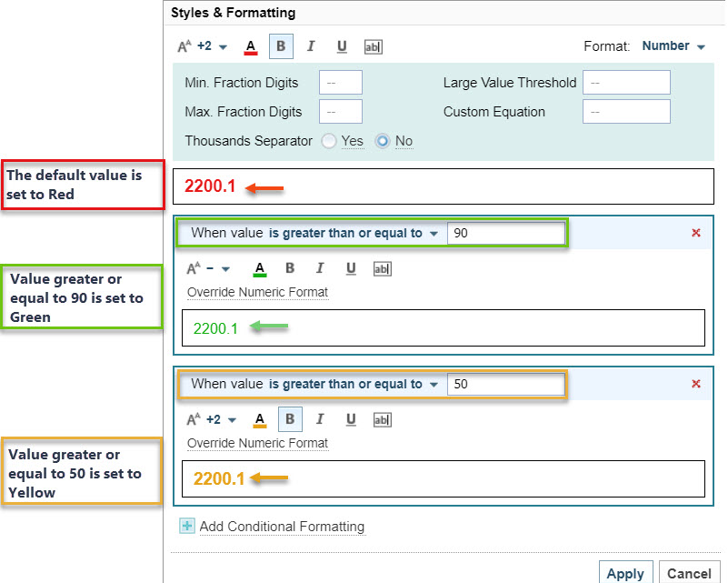Change operator dropdown for the 90 condition
The width and height of the screenshot is (728, 583).
pyautogui.click(x=354, y=233)
